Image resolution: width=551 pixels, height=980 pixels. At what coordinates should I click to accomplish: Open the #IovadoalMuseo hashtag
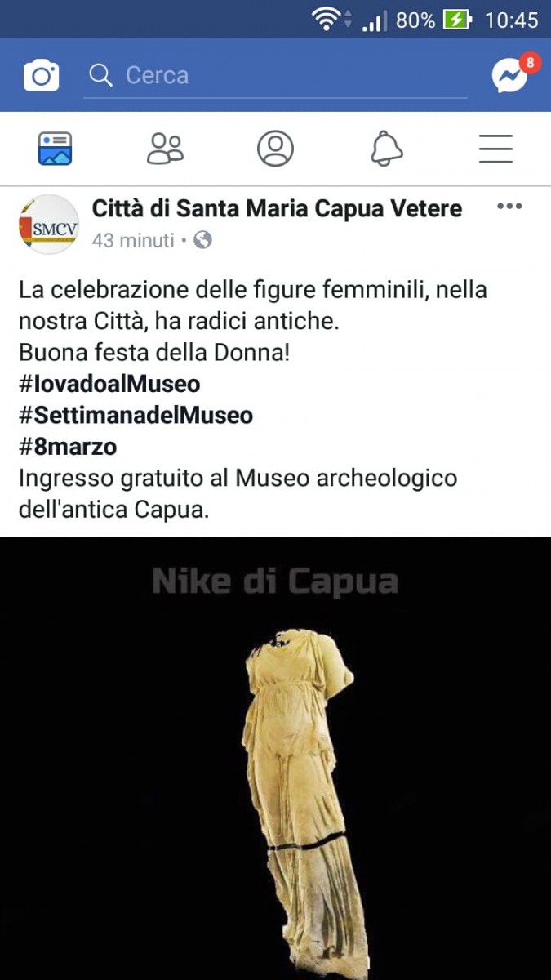[x=109, y=384]
